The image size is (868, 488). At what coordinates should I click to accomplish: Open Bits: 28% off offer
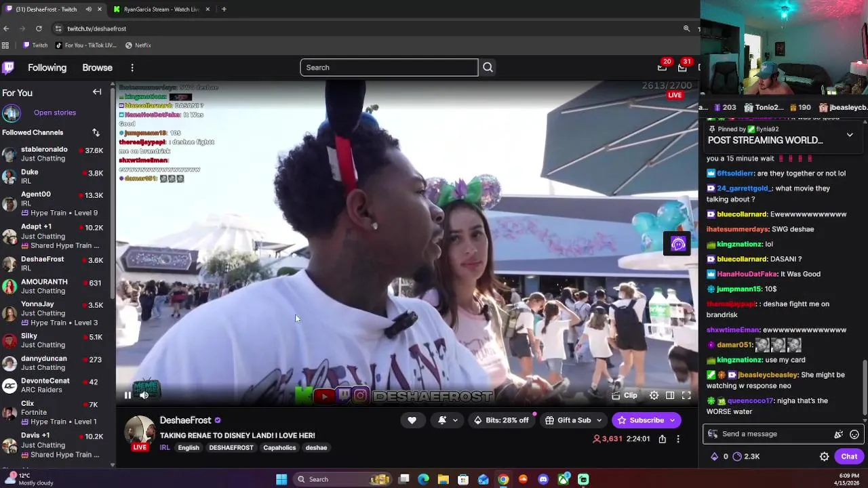click(x=501, y=420)
